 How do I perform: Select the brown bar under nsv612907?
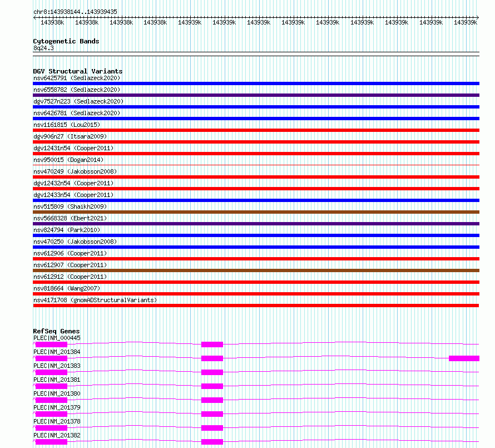pos(256,270)
